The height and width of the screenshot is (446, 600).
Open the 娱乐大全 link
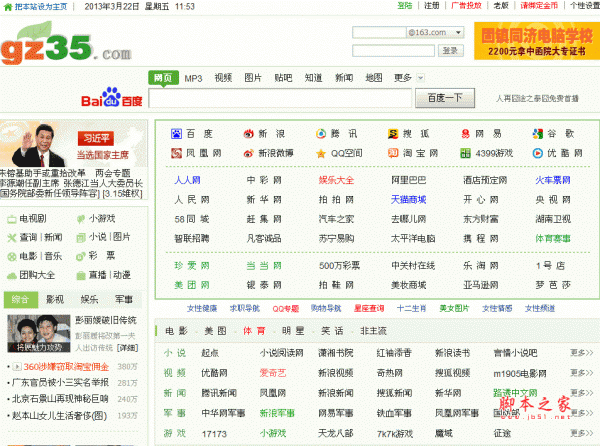point(336,180)
